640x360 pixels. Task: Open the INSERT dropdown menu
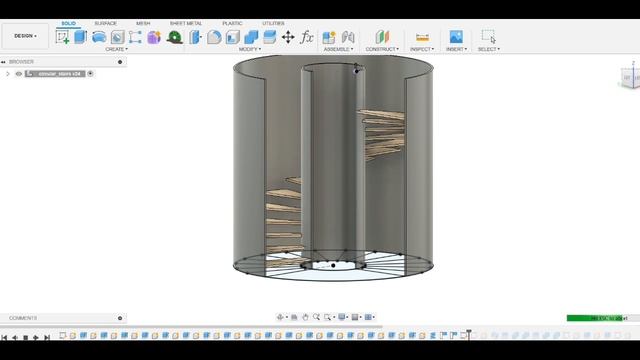[x=456, y=49]
